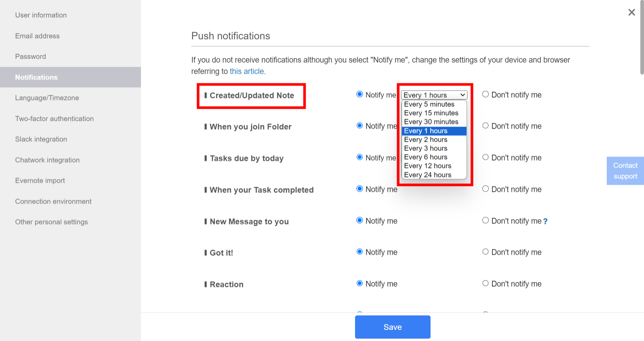Open the help icon next to New Message notification
Viewport: 644px width, 341px height.
pos(545,221)
